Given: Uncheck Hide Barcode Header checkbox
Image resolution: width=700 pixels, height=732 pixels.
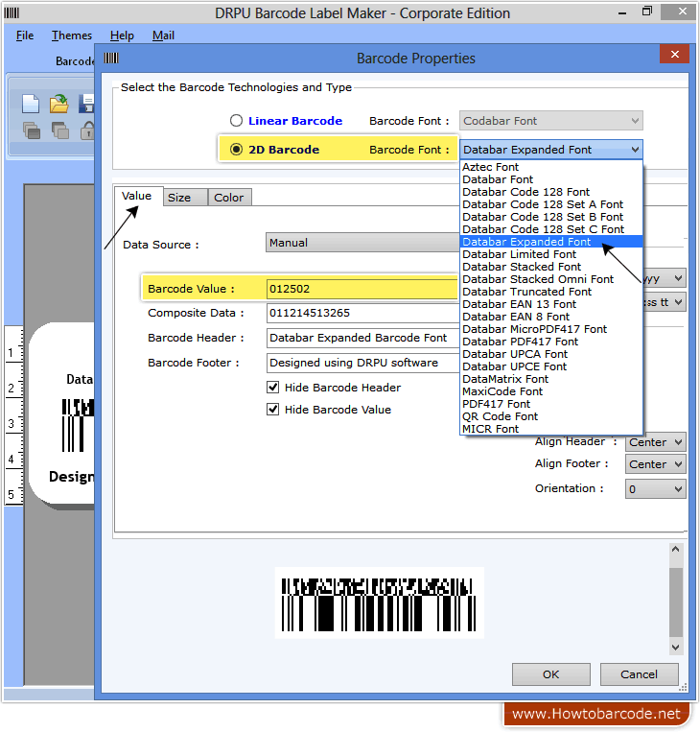Looking at the screenshot, I should pos(273,388).
